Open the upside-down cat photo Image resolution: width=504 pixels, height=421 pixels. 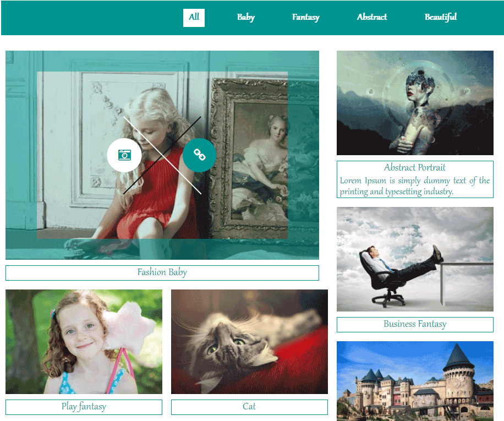249,342
